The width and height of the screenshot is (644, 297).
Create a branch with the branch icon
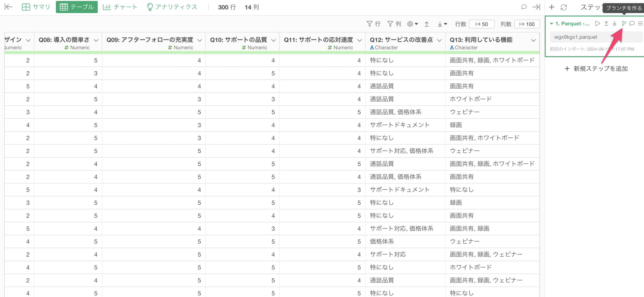pos(624,24)
